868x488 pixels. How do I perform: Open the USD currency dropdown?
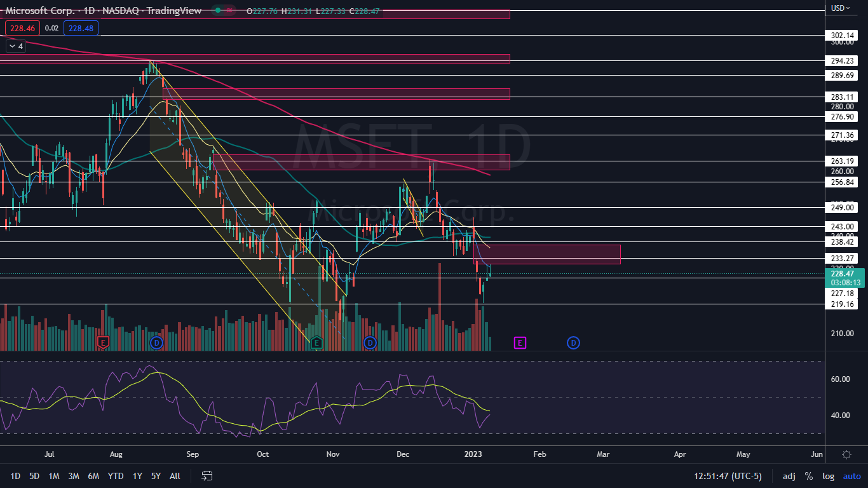(x=841, y=8)
